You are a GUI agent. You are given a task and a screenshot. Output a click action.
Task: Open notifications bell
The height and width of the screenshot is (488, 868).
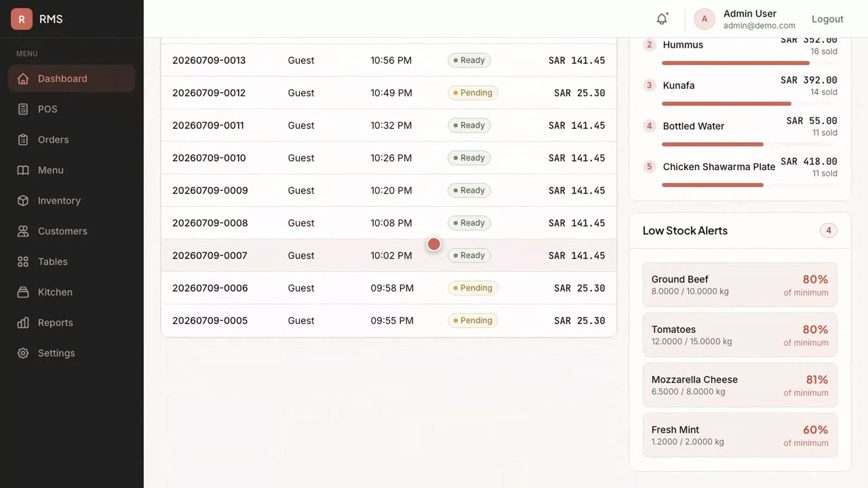click(x=662, y=19)
